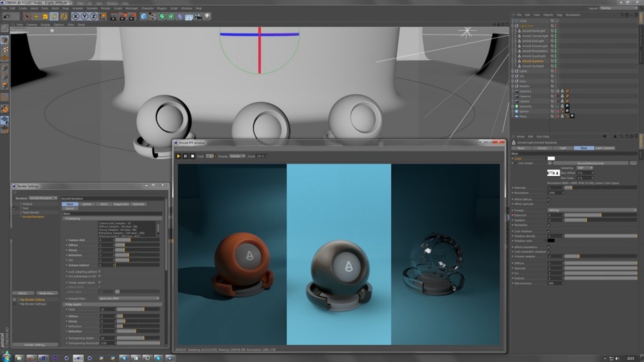Add a Light bulb object icon
The height and width of the screenshot is (362, 644).
pyautogui.click(x=207, y=16)
